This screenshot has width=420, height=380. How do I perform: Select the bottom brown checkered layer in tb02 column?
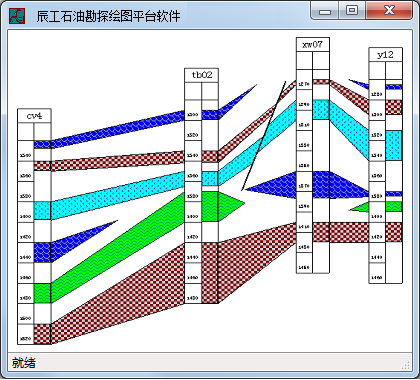[210, 273]
